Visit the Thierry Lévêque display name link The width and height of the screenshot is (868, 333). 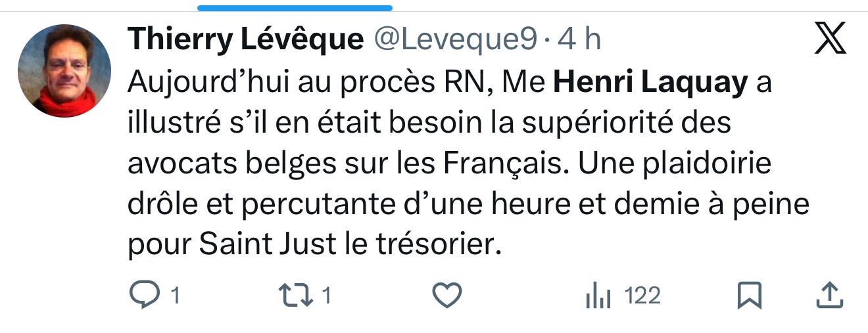point(245,40)
